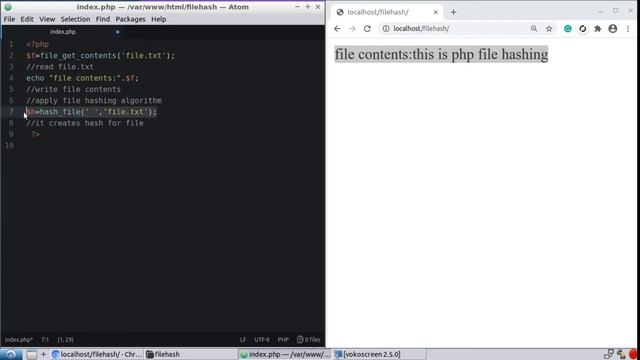Click the zoom magnifier icon in address bar
The width and height of the screenshot is (640, 360).
534,29
